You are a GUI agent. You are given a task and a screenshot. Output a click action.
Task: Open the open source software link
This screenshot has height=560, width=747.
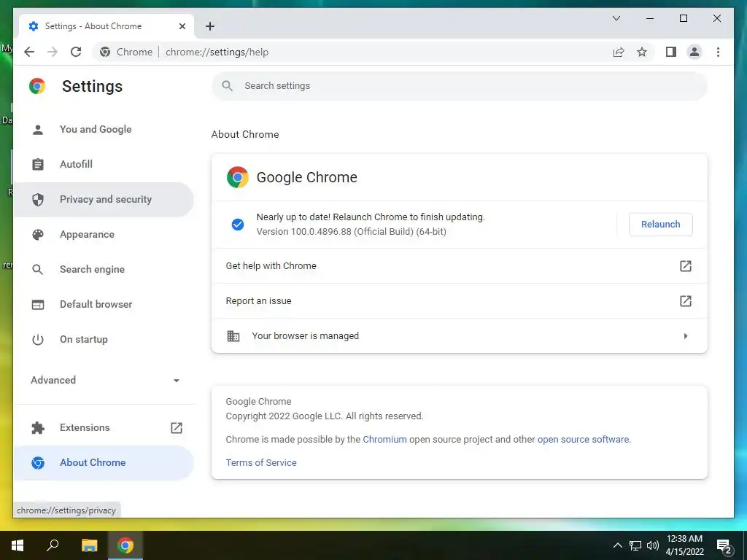583,440
